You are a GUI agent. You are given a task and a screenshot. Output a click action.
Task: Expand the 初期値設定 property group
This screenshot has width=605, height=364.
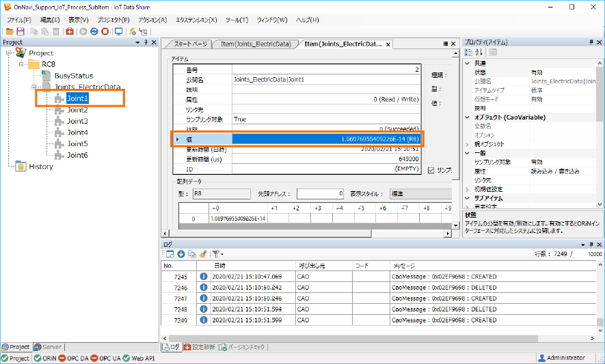468,189
